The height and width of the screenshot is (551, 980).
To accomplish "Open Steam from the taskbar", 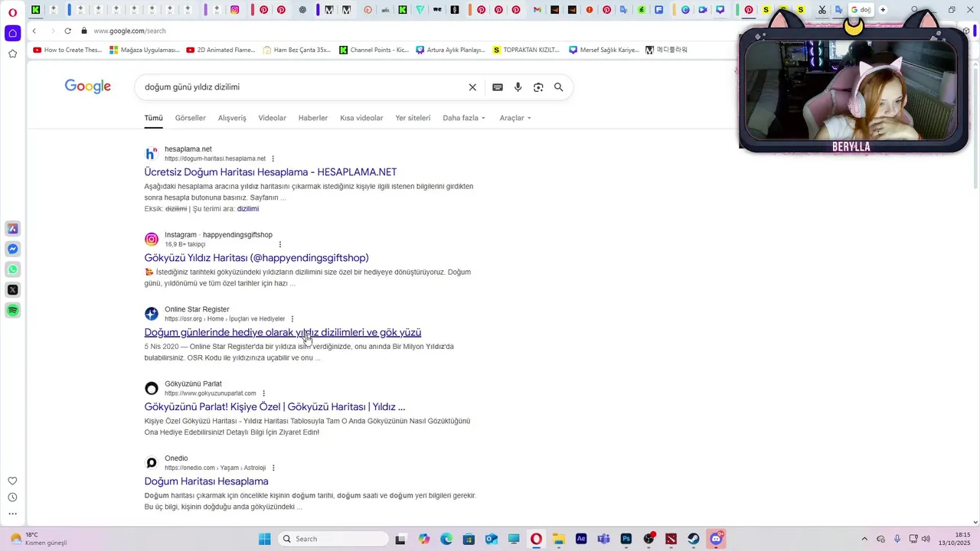I will coord(694,539).
